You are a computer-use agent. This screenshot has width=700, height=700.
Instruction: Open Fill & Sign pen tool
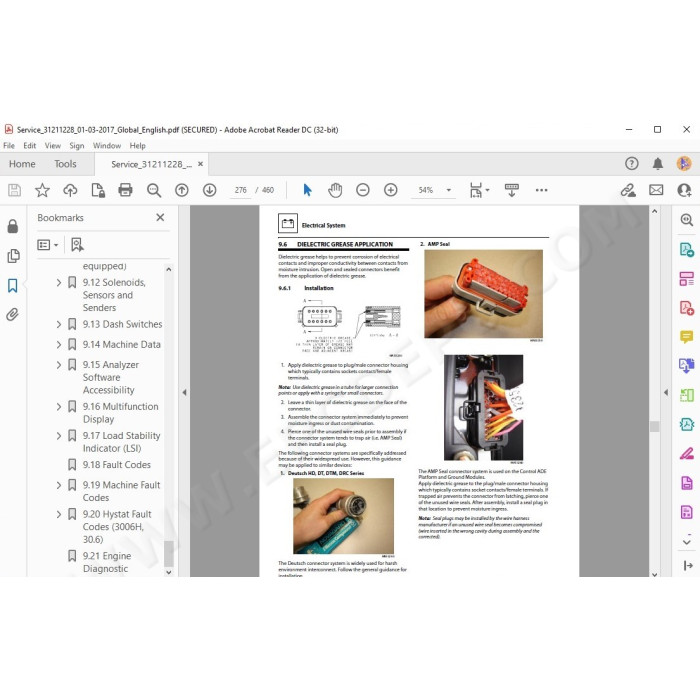pyautogui.click(x=687, y=454)
